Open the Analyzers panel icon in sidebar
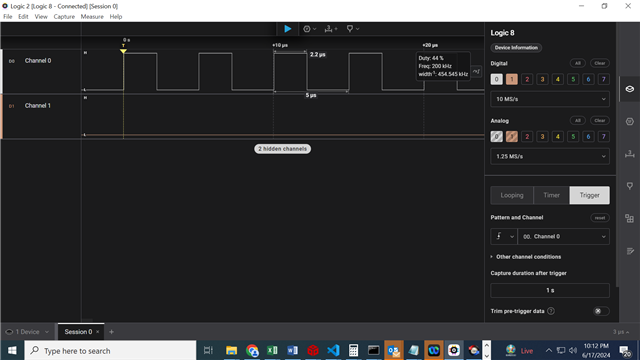640x360 pixels. click(x=630, y=122)
